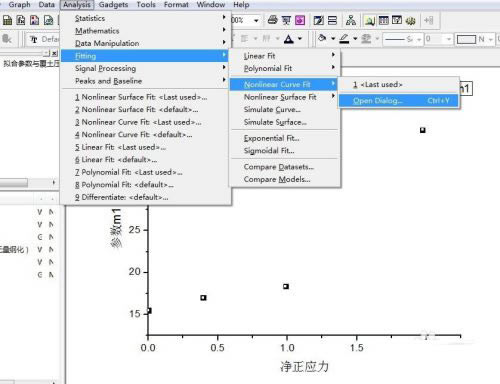Pick recent item Linear Fit: <Last used>...
The image size is (500, 384).
point(120,147)
